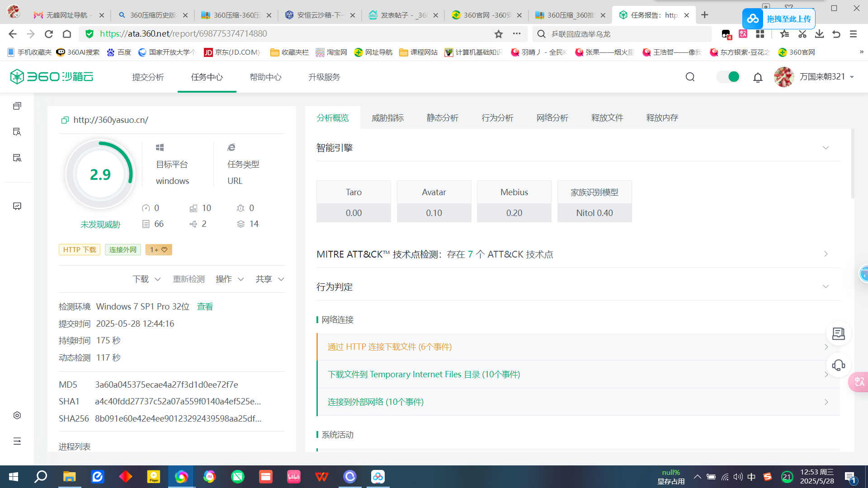The height and width of the screenshot is (488, 868).
Task: Switch to 静态分析 tab
Action: [x=442, y=118]
